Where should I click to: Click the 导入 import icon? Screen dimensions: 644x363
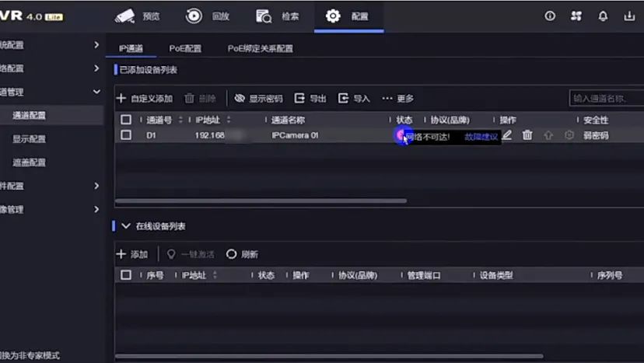click(x=343, y=99)
